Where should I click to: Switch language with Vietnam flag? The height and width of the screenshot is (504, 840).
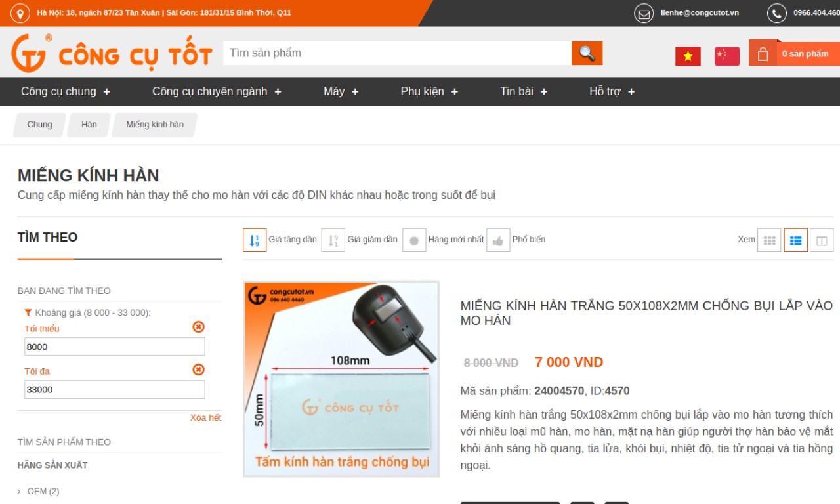click(x=688, y=56)
